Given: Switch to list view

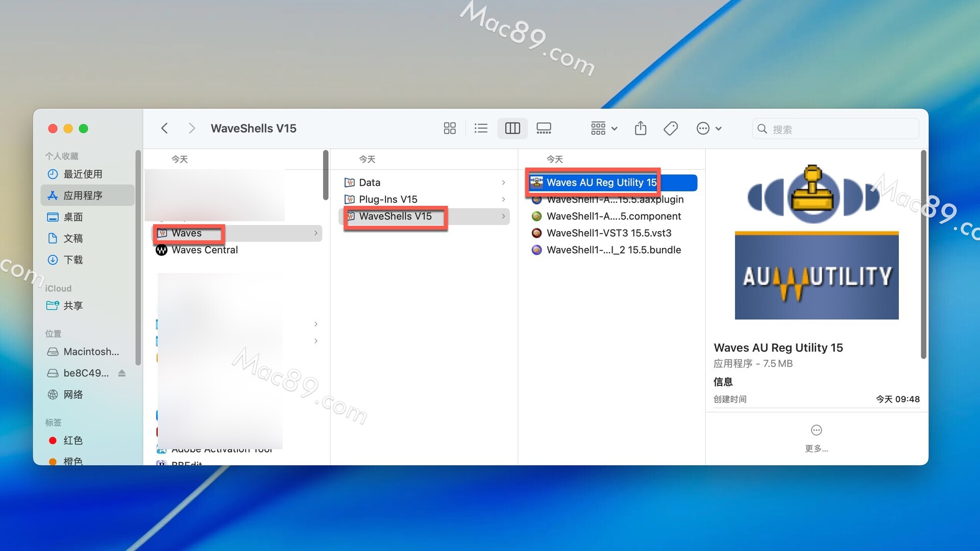Looking at the screenshot, I should 480,128.
